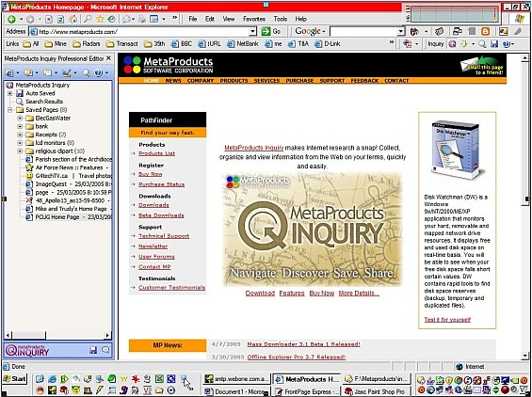Screen dimensions: 532x397
Task: Click the Email this page to a friend icon
Action: [481, 66]
